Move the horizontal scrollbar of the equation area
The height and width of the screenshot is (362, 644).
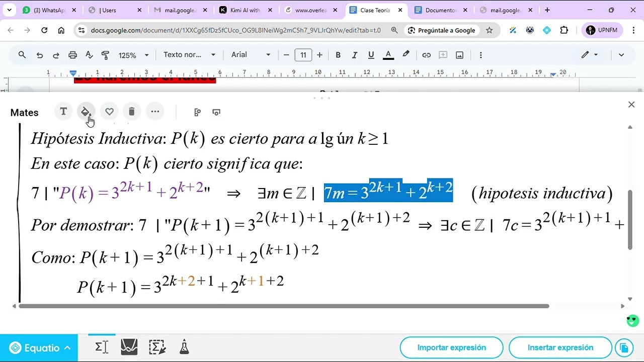coord(284,306)
